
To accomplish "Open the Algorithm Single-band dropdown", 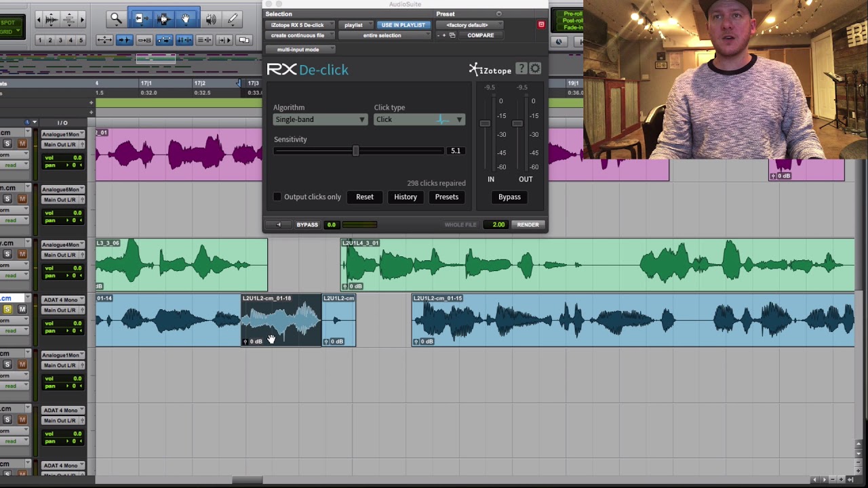I will coord(320,119).
